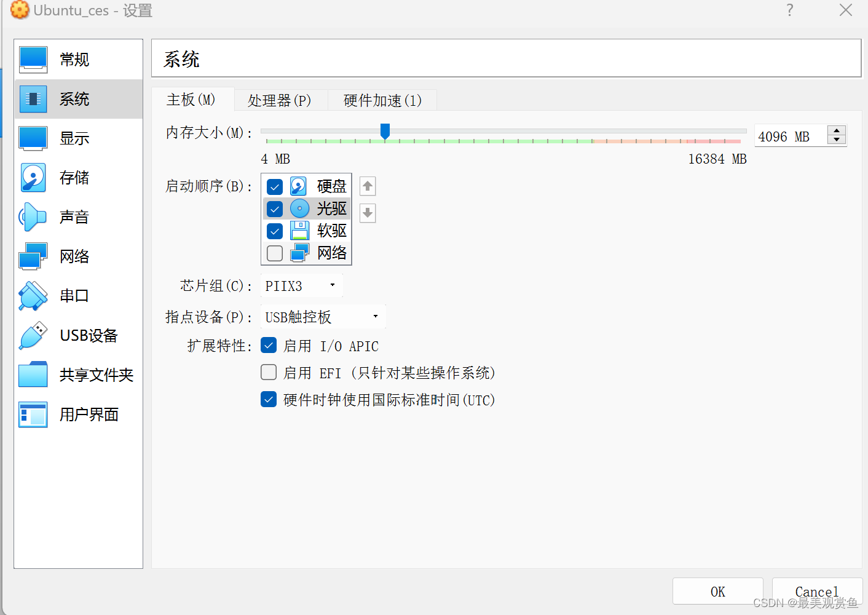
Task: Click the 存储 storage disk icon
Action: (33, 178)
